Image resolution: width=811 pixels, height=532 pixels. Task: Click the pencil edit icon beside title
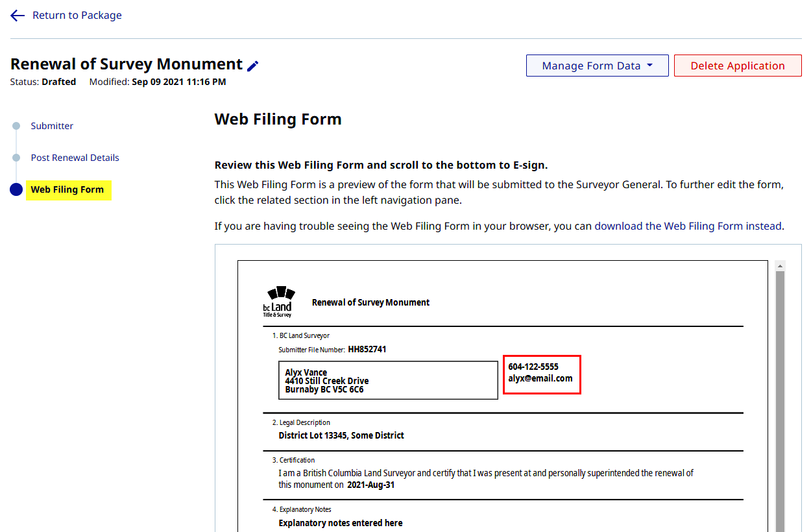253,66
